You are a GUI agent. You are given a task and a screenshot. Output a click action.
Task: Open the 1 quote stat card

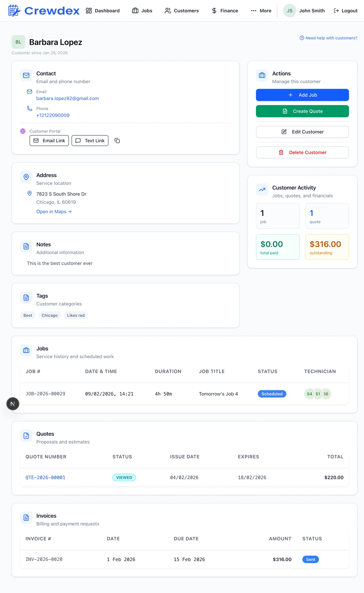327,216
